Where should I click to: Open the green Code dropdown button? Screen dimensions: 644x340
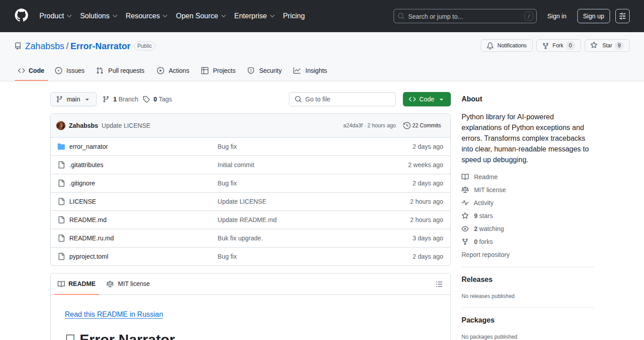coord(427,99)
